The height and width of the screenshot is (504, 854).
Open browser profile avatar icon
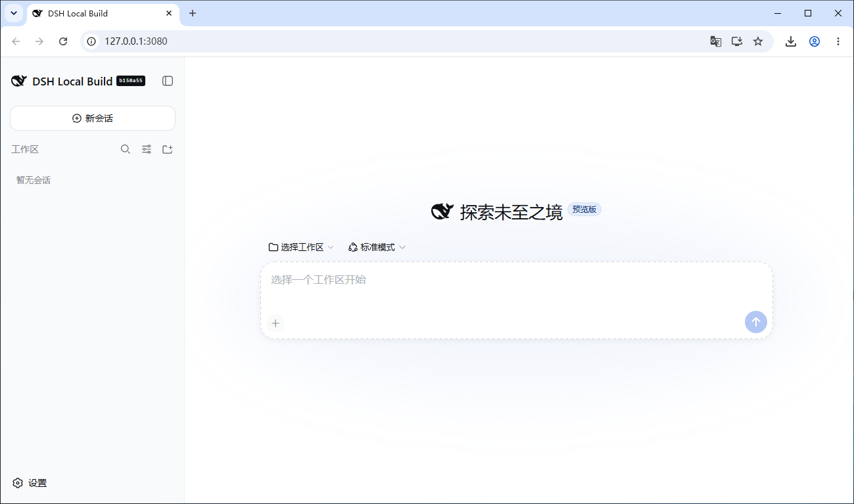[815, 41]
